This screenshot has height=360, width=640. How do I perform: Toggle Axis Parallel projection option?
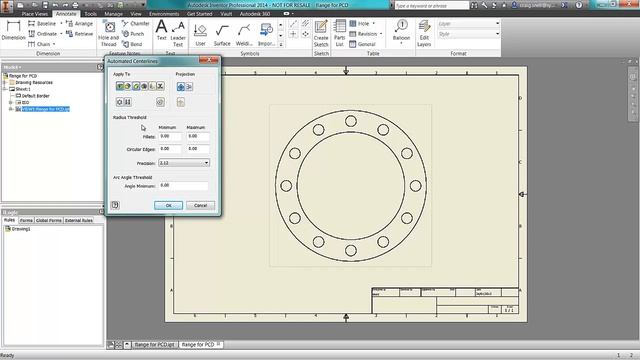tap(189, 87)
